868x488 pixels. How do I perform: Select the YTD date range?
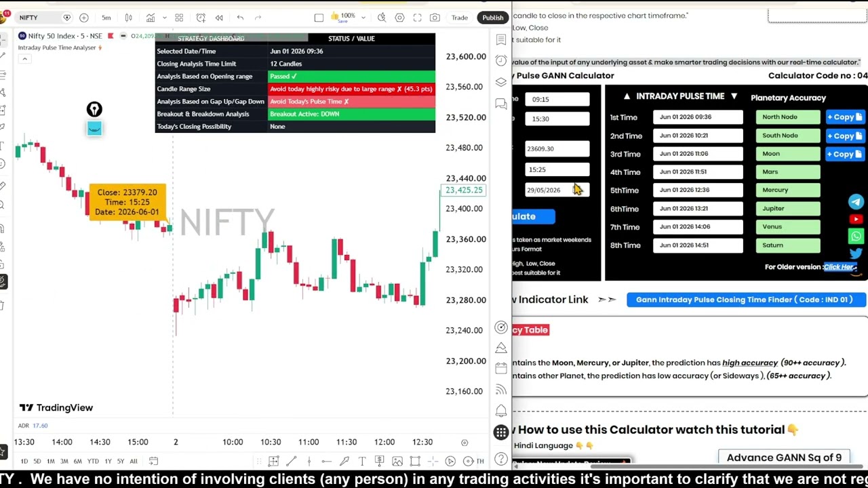coord(93,462)
